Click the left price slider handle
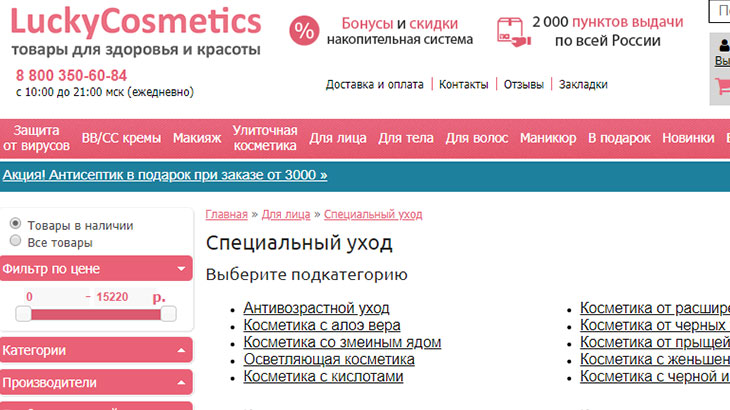This screenshot has height=410, width=730. point(23,314)
